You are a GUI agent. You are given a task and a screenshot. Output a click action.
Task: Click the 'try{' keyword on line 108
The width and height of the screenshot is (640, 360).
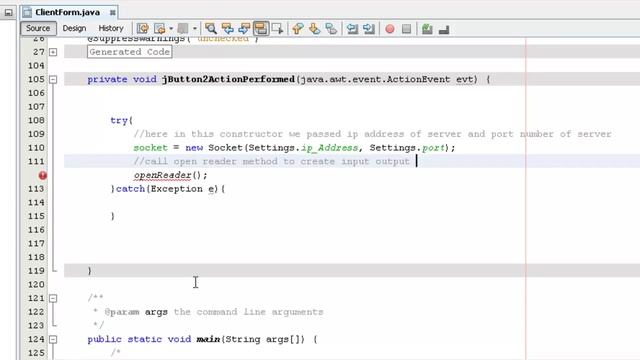[122, 120]
